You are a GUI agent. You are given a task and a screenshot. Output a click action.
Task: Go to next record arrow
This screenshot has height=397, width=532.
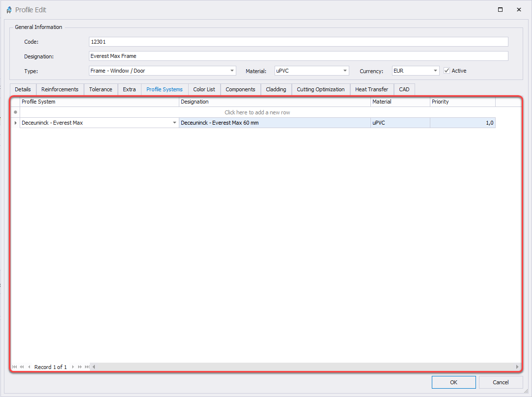click(x=73, y=367)
